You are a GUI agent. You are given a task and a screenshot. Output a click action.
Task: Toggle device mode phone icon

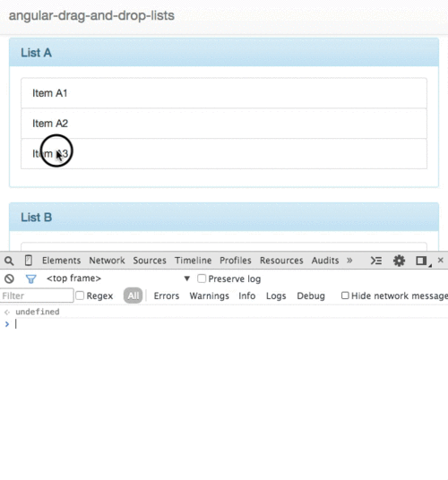pos(28,261)
